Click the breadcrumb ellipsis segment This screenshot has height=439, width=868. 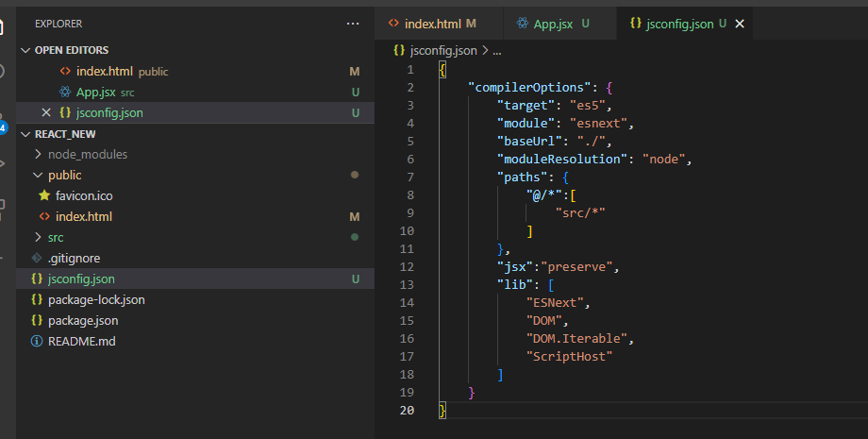point(497,51)
